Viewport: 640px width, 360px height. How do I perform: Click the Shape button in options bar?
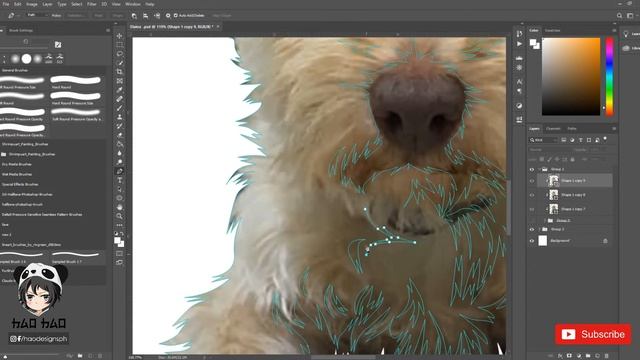pos(118,16)
